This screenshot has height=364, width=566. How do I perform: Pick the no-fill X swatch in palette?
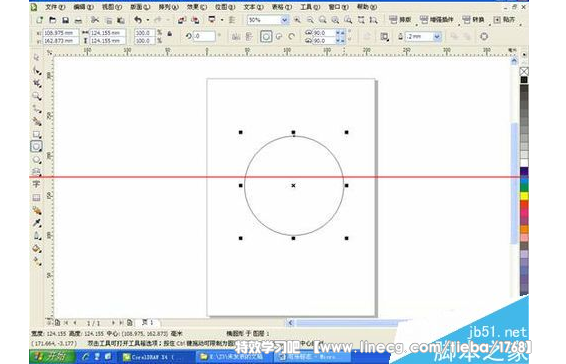coord(524,71)
